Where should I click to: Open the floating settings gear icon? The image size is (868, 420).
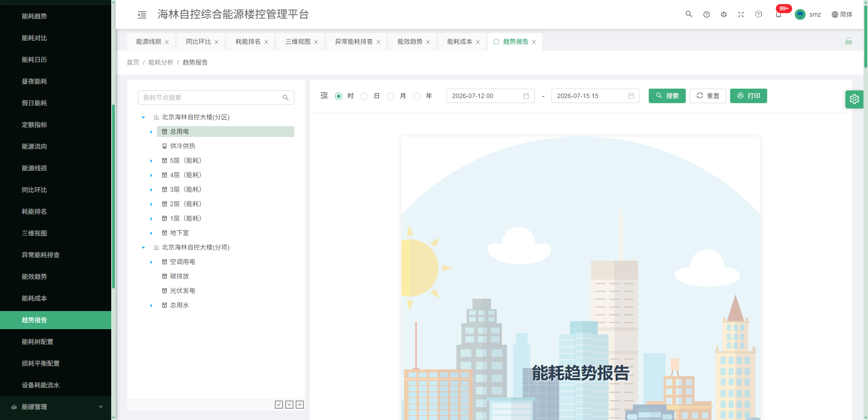click(x=854, y=99)
